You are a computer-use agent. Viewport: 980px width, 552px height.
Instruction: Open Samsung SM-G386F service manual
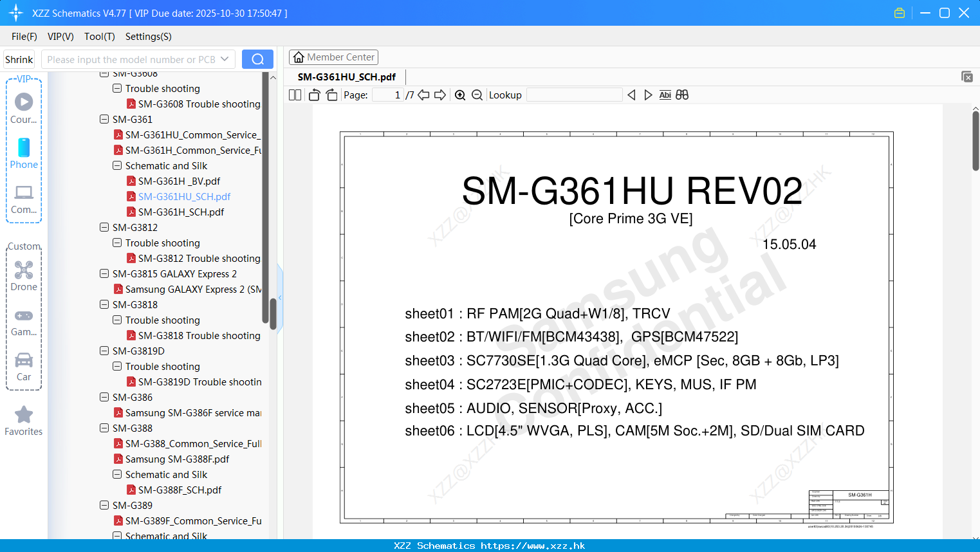pos(187,412)
